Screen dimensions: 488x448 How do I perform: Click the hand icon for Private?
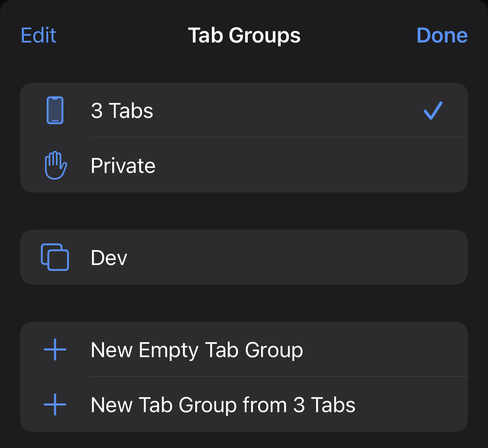point(55,165)
